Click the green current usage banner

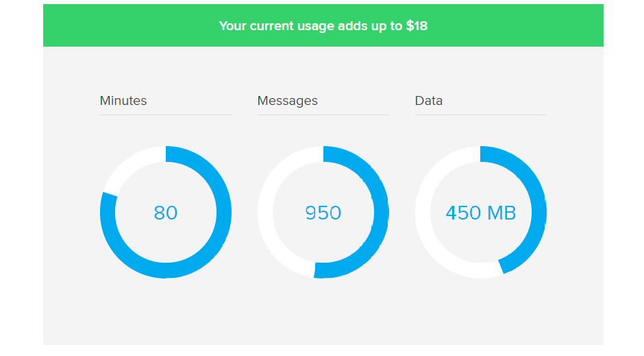(x=323, y=25)
